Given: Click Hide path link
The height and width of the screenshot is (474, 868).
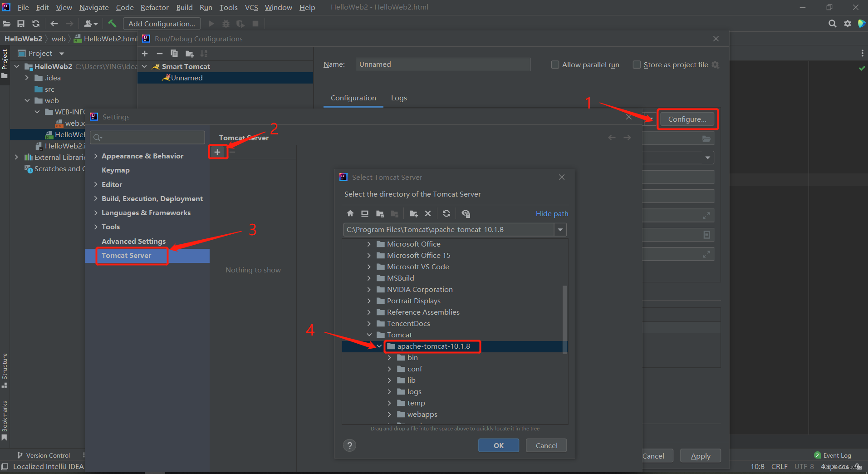Looking at the screenshot, I should tap(552, 213).
